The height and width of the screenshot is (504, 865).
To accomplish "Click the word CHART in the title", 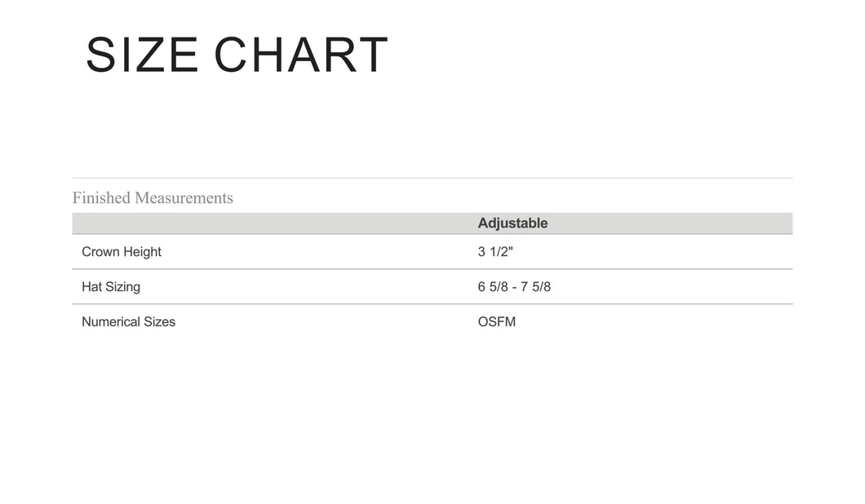I will (301, 55).
